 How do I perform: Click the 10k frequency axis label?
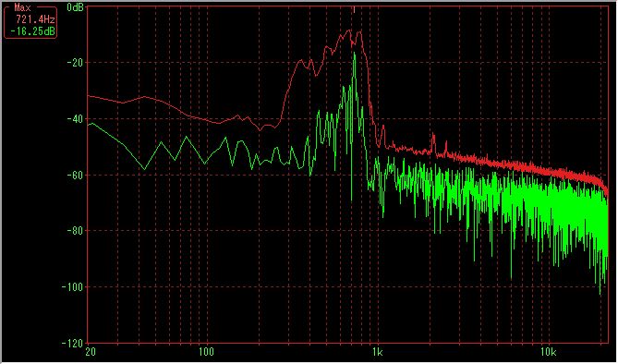pos(548,352)
